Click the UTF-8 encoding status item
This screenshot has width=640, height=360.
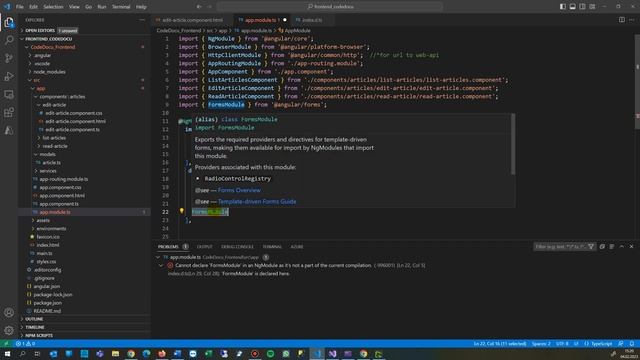[562, 344]
